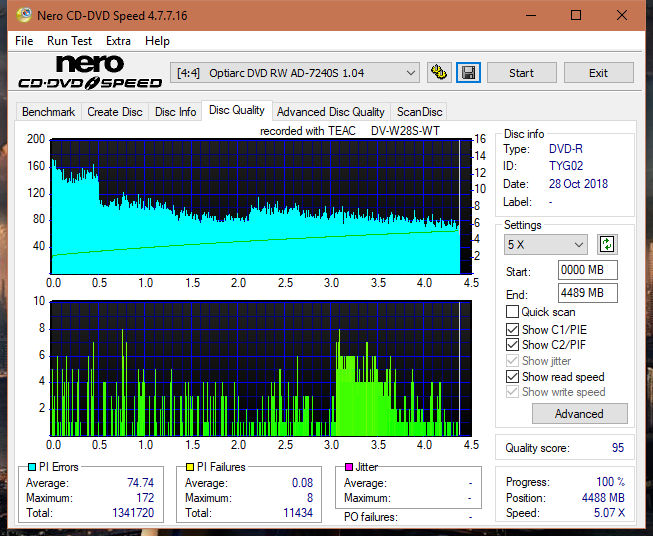
Task: Click the magenta Jitter legend swatch
Action: pyautogui.click(x=349, y=467)
